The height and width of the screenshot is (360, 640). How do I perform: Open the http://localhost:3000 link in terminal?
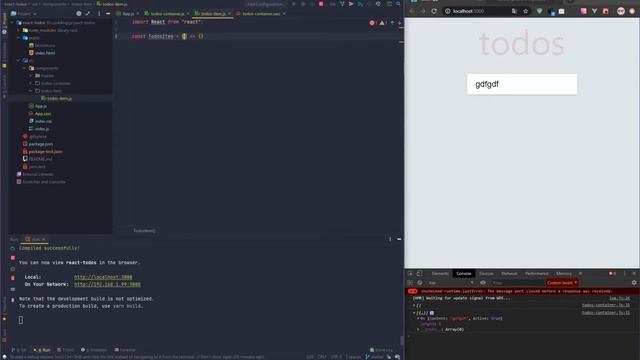pyautogui.click(x=103, y=277)
